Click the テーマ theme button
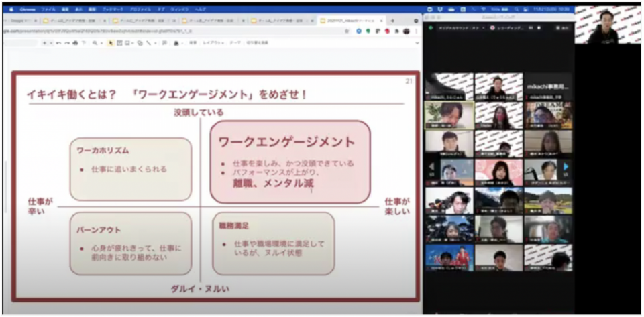Screen dimensions: 644x317 point(235,43)
